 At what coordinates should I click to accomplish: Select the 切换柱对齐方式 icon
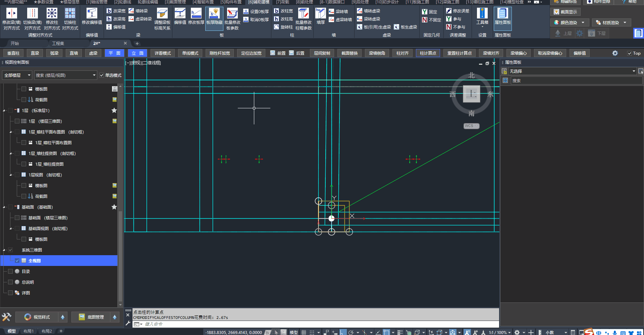tap(70, 14)
